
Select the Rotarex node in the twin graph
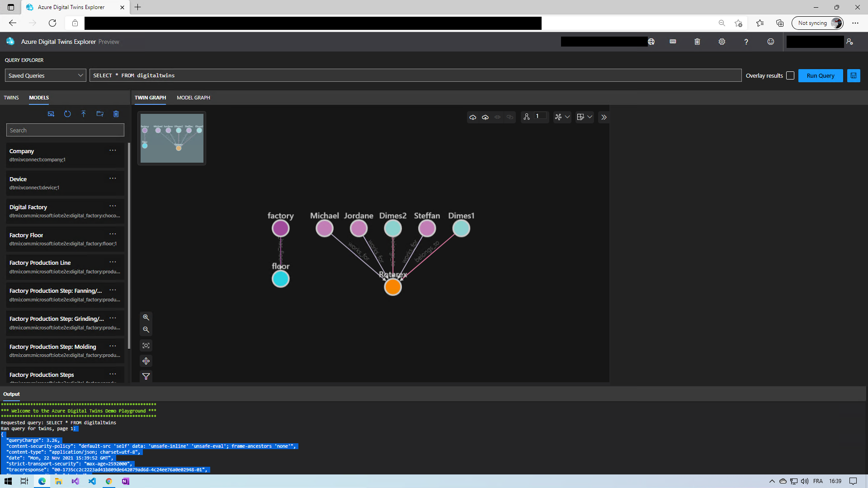pyautogui.click(x=392, y=286)
